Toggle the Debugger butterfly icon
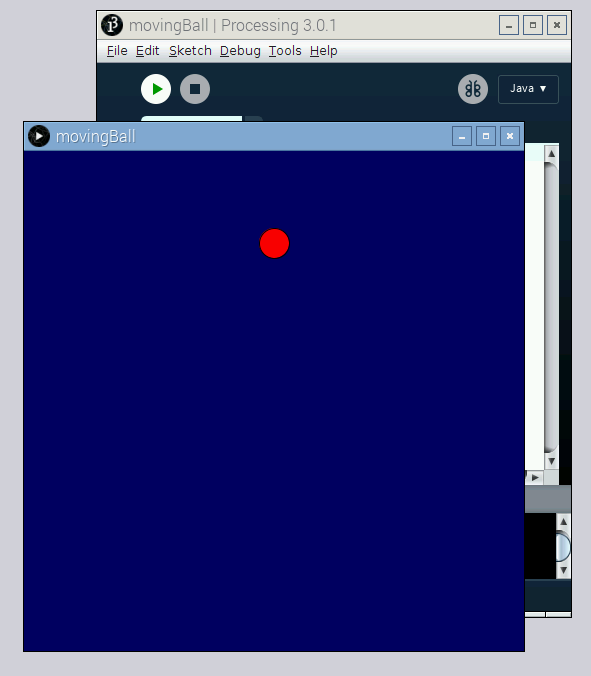Image resolution: width=591 pixels, height=676 pixels. pos(473,89)
